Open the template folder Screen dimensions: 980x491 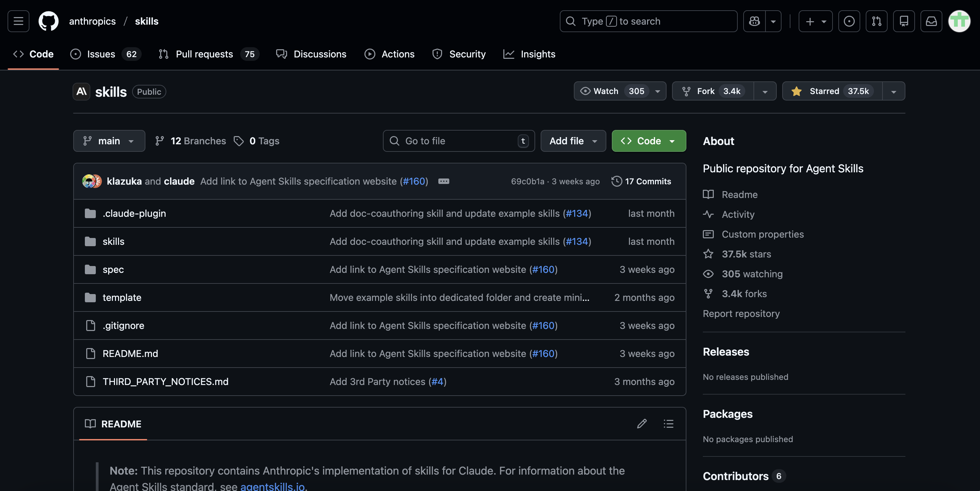pyautogui.click(x=122, y=297)
